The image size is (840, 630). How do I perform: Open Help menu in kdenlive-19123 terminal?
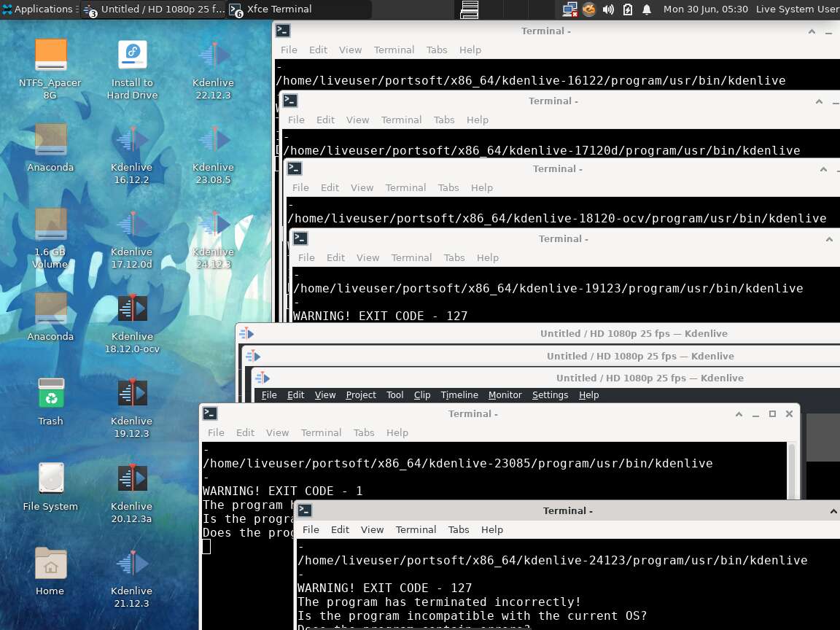click(488, 257)
